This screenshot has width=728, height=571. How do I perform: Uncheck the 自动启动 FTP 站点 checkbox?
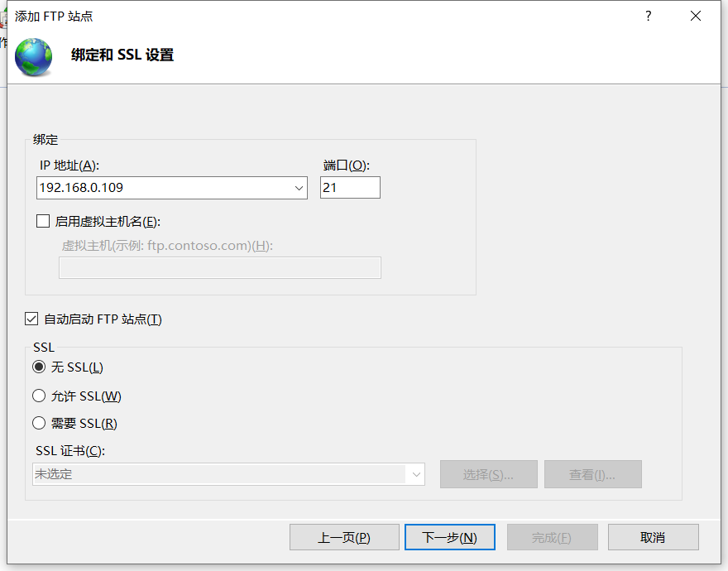31,318
